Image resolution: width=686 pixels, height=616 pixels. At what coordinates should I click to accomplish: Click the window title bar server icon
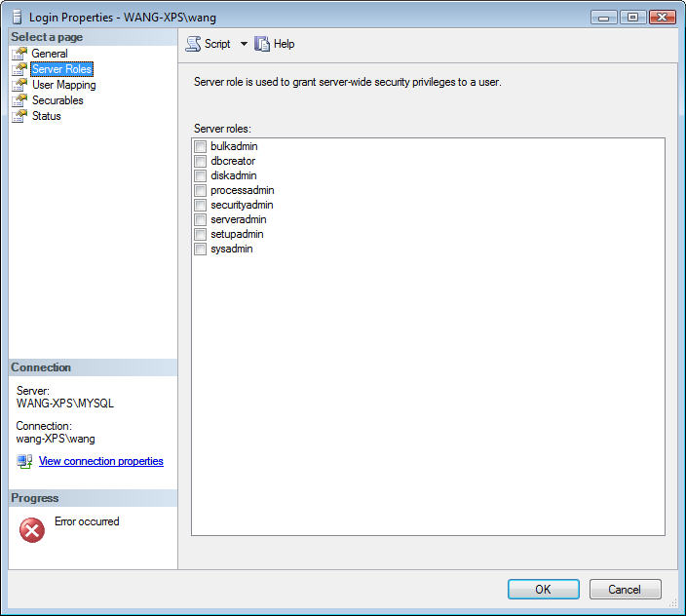click(18, 18)
